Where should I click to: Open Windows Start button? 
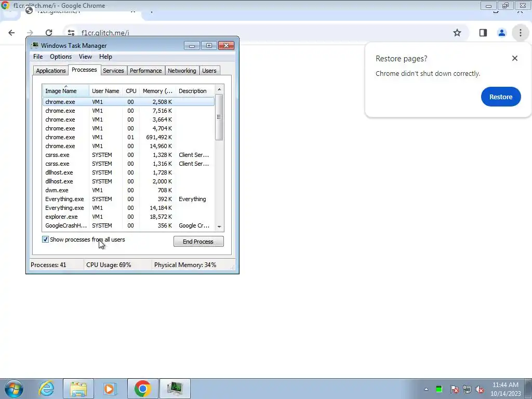pyautogui.click(x=14, y=389)
